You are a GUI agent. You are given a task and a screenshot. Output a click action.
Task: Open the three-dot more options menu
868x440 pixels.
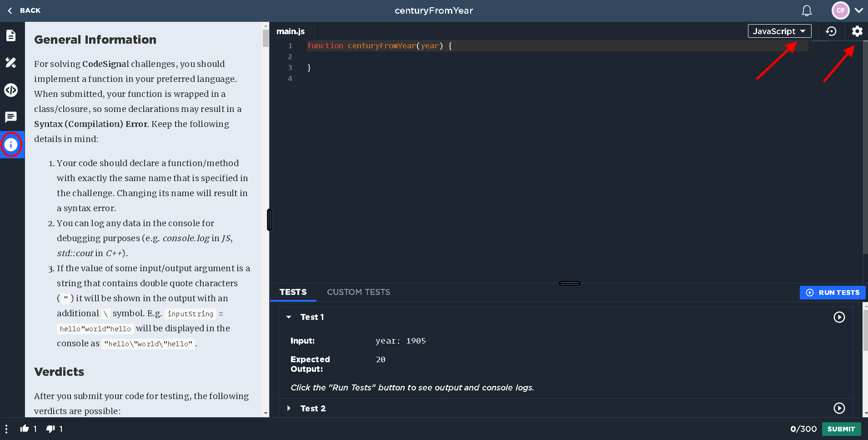tap(6, 429)
